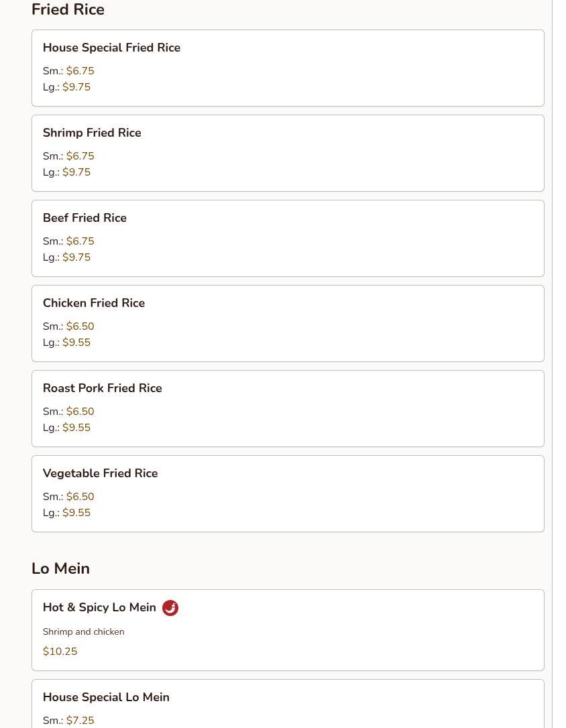Image resolution: width=566 pixels, height=728 pixels.
Task: Click Roast Pork Fried Rice small $6.50 price
Action: tap(80, 412)
